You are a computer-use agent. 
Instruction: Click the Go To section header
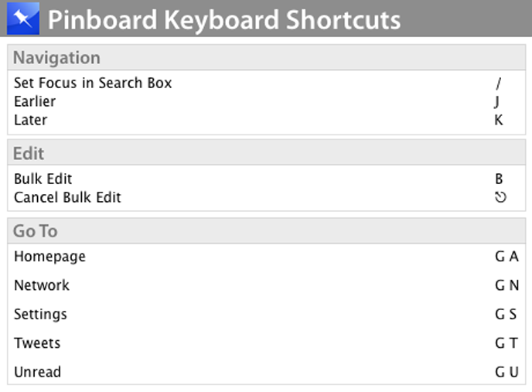(36, 231)
